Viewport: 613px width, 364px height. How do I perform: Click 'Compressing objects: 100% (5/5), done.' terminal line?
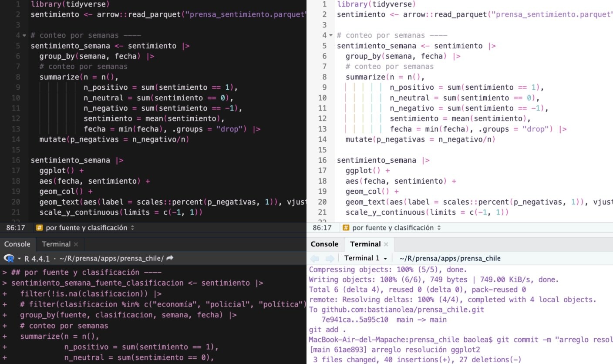point(388,269)
